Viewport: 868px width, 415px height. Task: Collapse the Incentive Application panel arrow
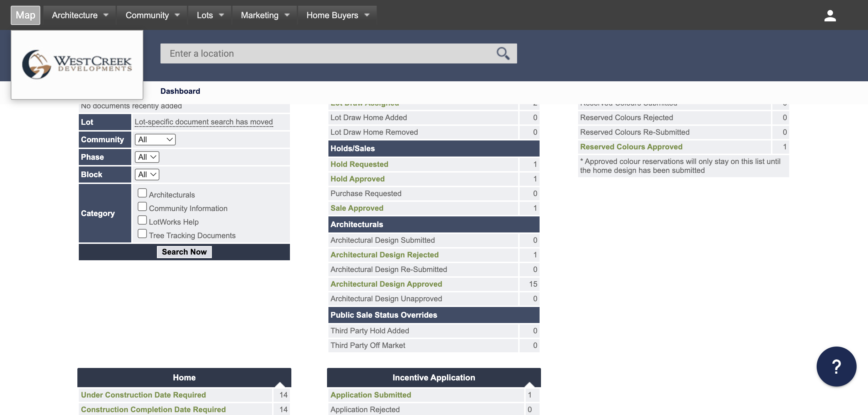click(530, 384)
